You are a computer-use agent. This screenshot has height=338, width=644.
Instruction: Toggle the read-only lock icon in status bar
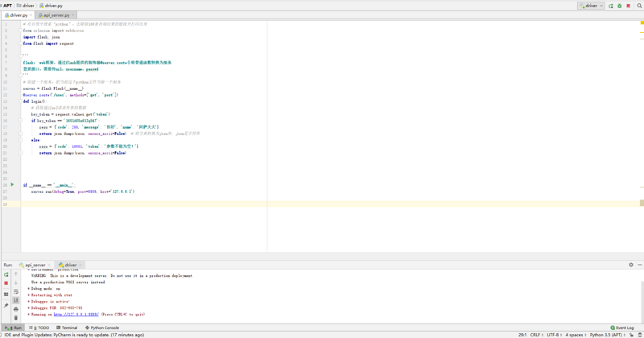click(x=630, y=335)
